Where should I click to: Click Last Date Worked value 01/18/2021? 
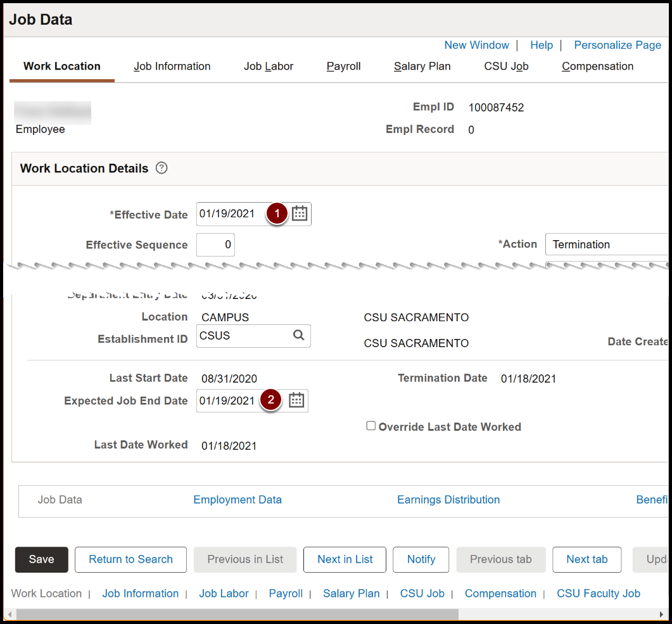click(229, 446)
